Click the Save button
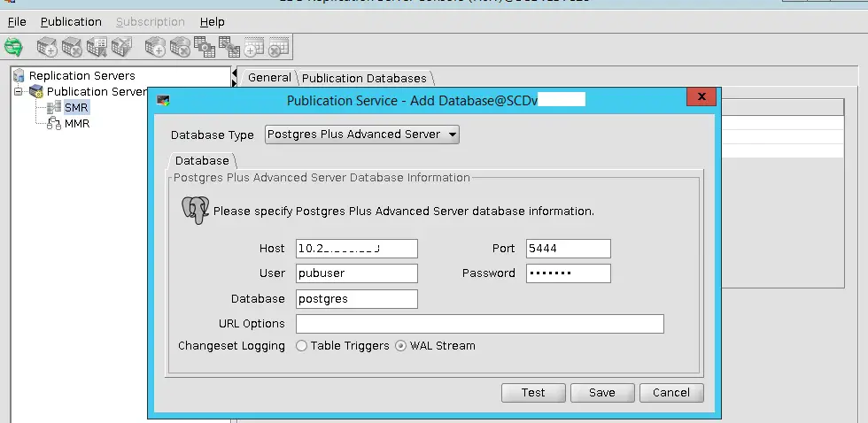The height and width of the screenshot is (423, 868). [x=601, y=393]
